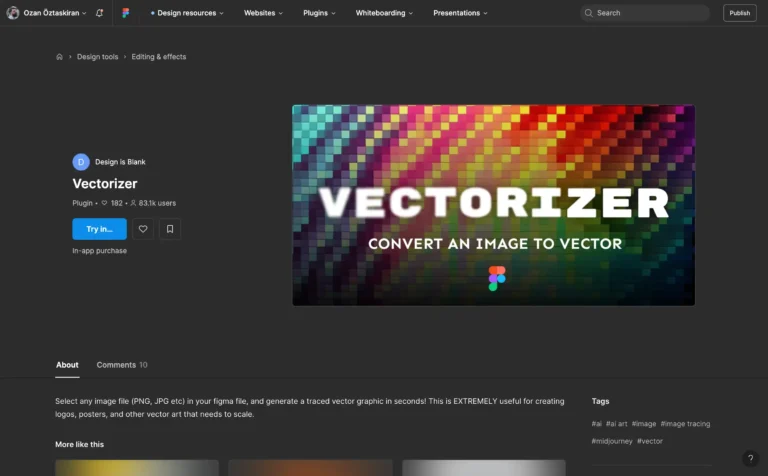Viewport: 768px width, 476px height.
Task: Click the Ozan Öztaskiran profile avatar
Action: point(13,13)
